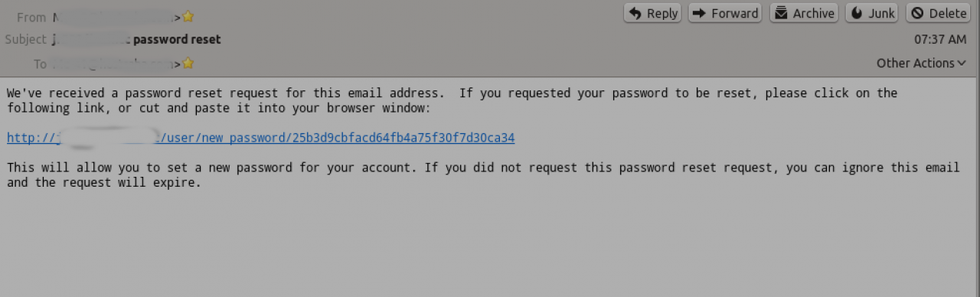
Task: Click the star next to sender address
Action: click(x=188, y=16)
